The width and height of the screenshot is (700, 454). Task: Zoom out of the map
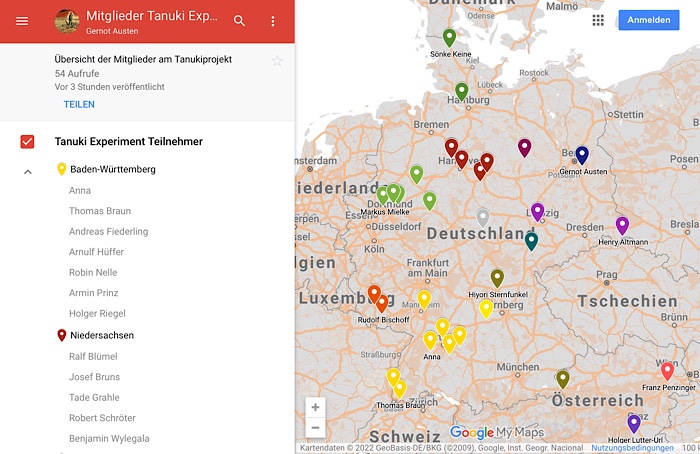(316, 428)
